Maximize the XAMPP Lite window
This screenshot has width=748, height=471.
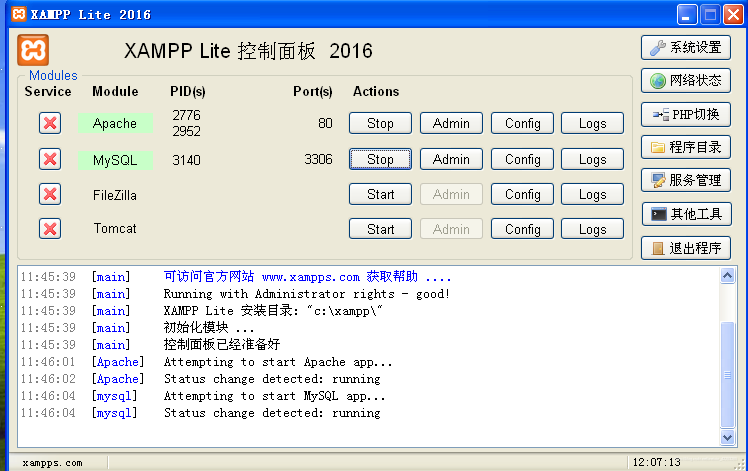tap(710, 14)
